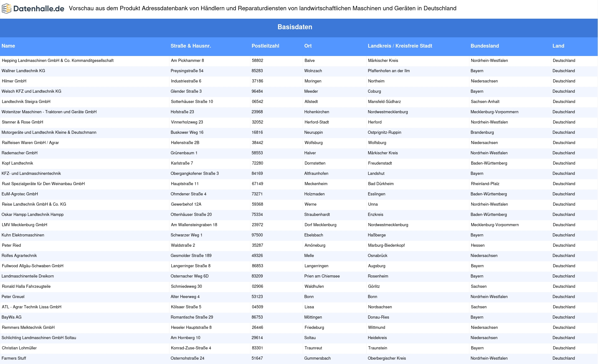Select the district Pfaffenhofen an der Ilm
This screenshot has height=364, width=598.
pos(389,71)
